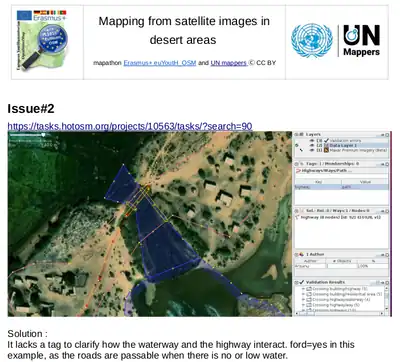Image resolution: width=400 pixels, height=362 pixels.
Task: Open the tasks.hotosm.org project 10563 link
Action: tap(130, 126)
